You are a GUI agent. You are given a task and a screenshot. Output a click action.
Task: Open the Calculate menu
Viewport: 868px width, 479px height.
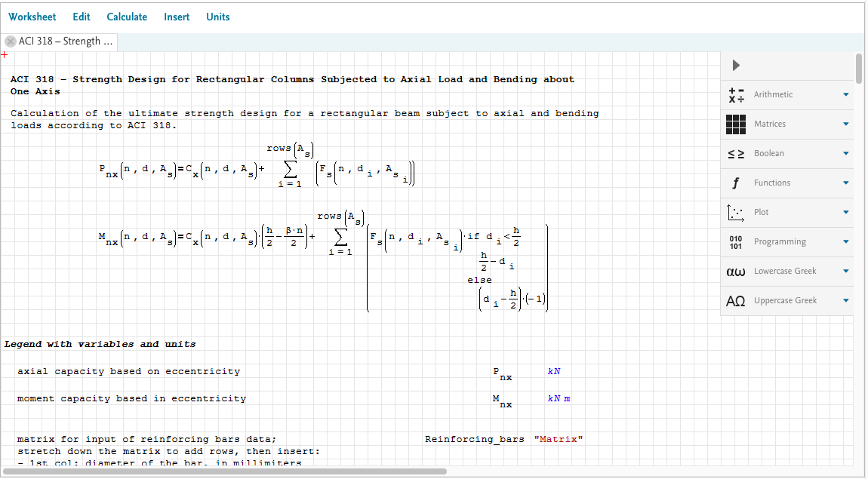(x=127, y=17)
